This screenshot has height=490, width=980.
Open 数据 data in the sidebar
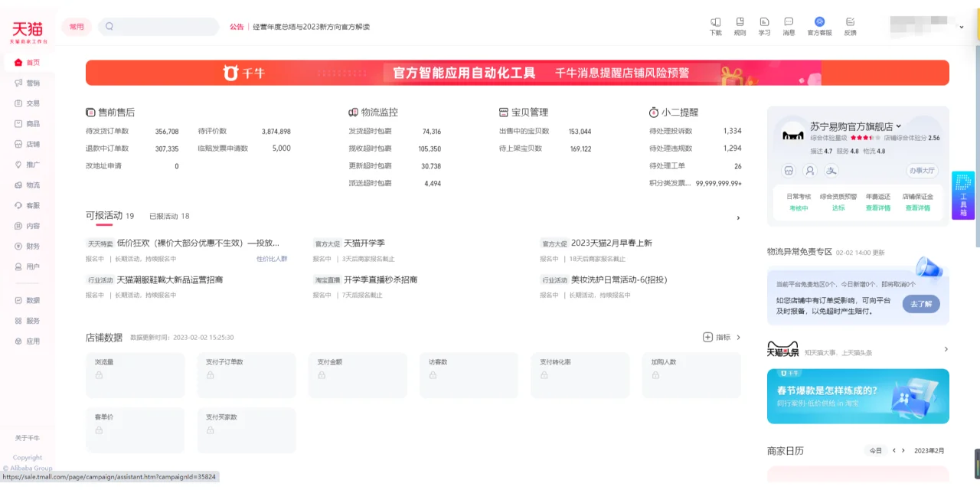click(28, 300)
